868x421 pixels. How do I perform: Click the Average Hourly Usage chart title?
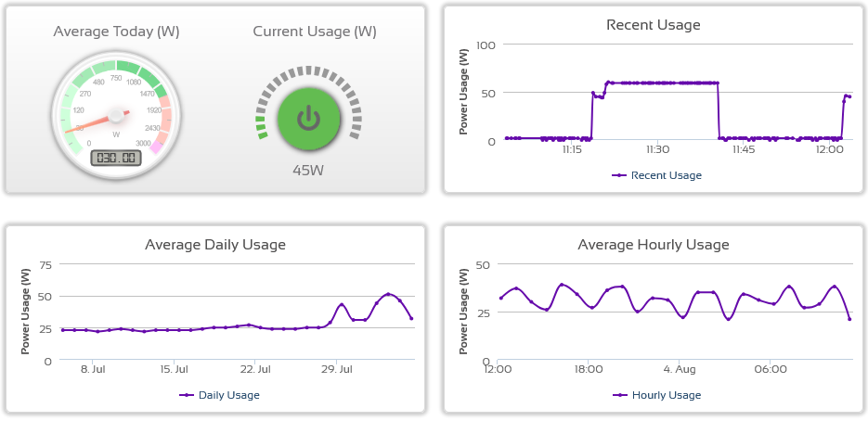653,245
